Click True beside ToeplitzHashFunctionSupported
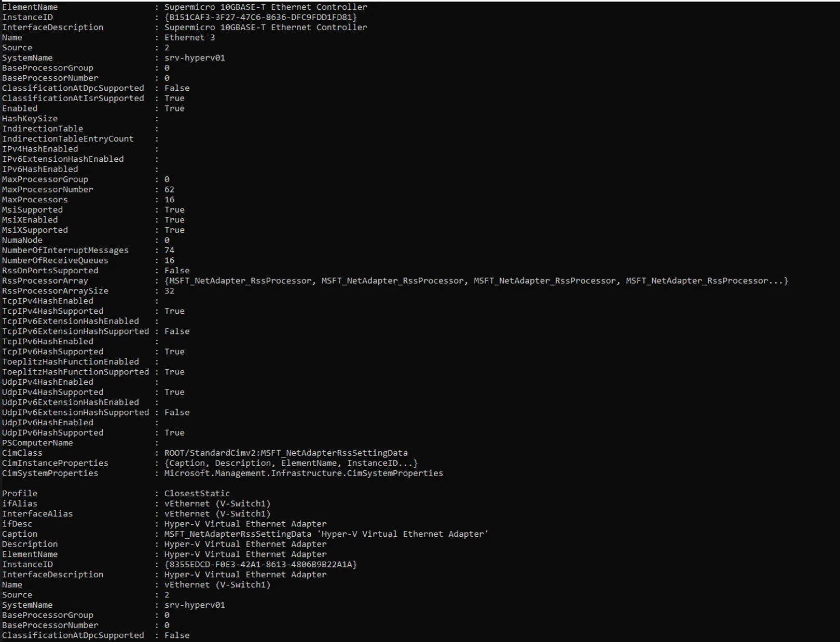Viewport: 840px width, 642px height. pyautogui.click(x=174, y=372)
